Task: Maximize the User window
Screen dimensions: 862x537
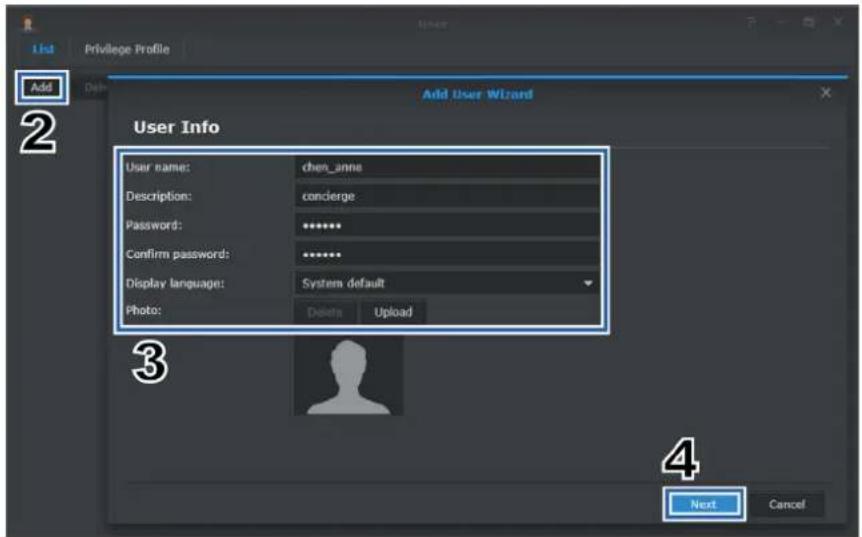Action: click(x=809, y=23)
